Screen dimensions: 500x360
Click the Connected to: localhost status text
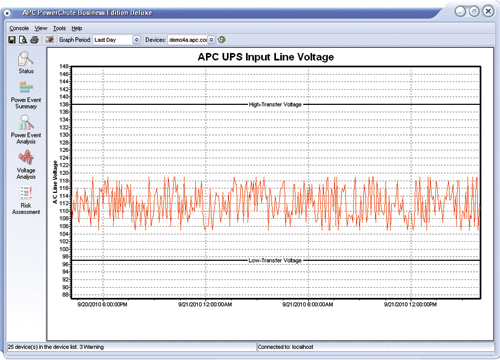[285, 347]
